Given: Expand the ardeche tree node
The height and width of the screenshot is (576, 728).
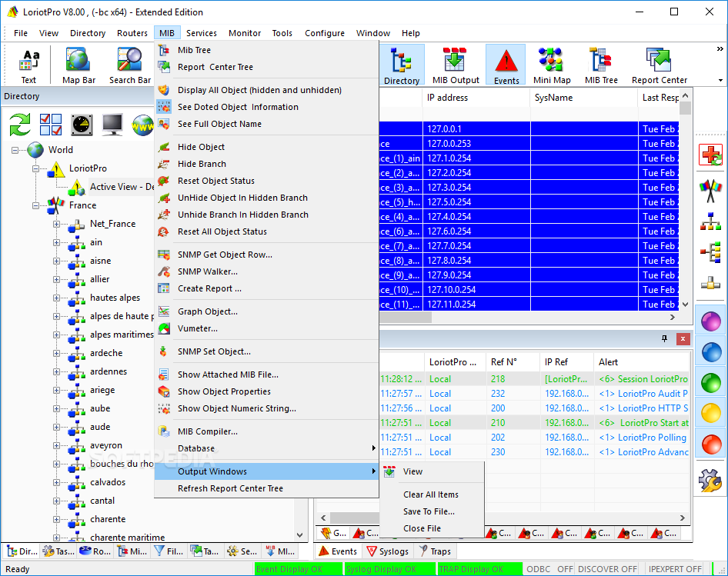Looking at the screenshot, I should tap(57, 354).
